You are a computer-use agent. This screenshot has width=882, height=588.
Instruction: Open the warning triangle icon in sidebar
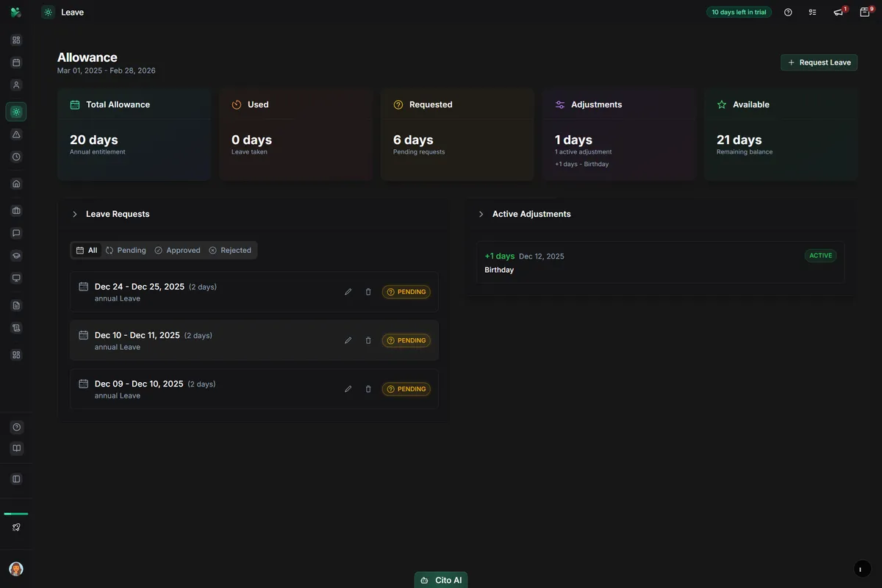coord(16,134)
